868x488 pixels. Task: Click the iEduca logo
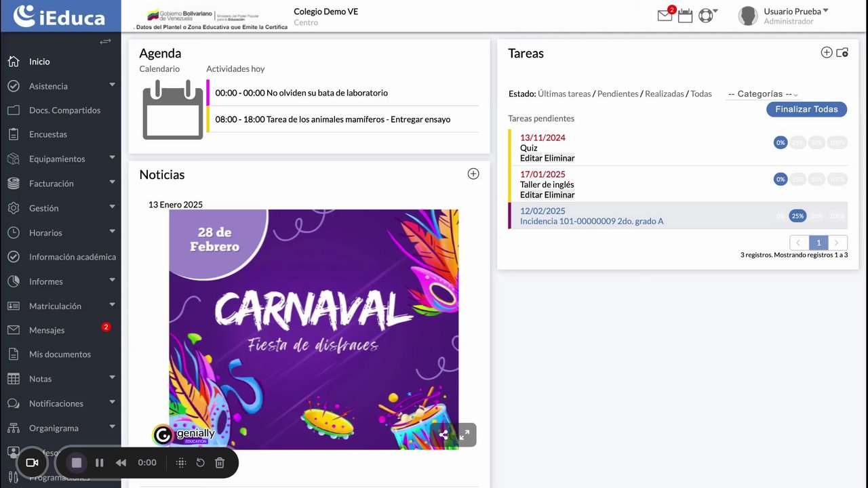60,16
